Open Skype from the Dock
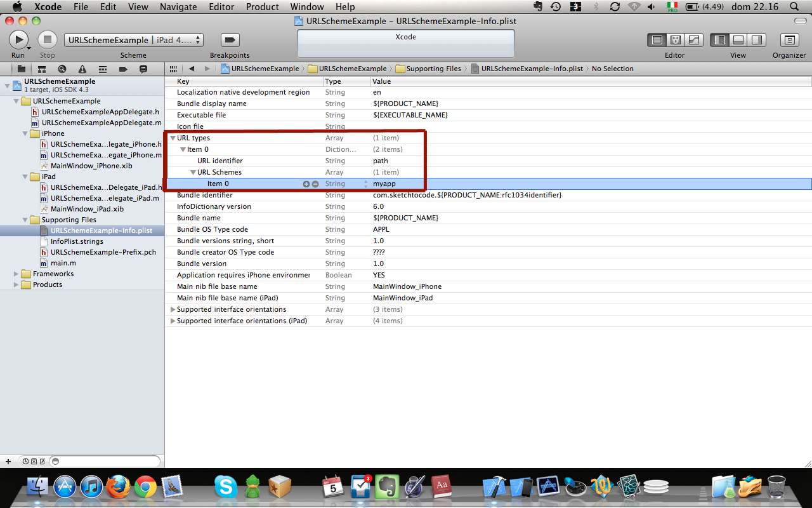The height and width of the screenshot is (508, 812). click(x=225, y=487)
